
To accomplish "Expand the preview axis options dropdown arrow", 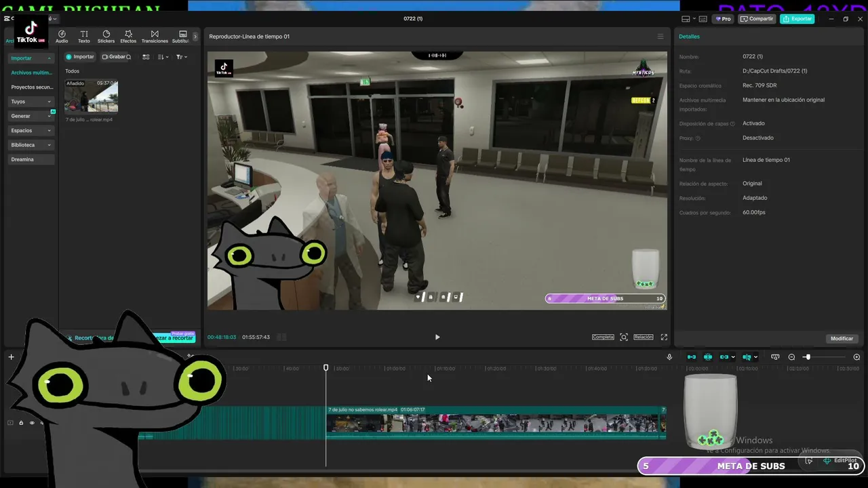I will [x=755, y=357].
